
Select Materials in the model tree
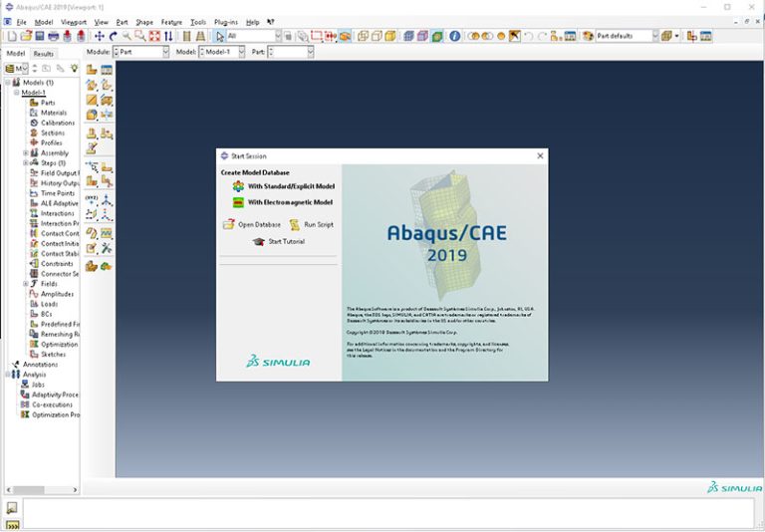point(54,113)
